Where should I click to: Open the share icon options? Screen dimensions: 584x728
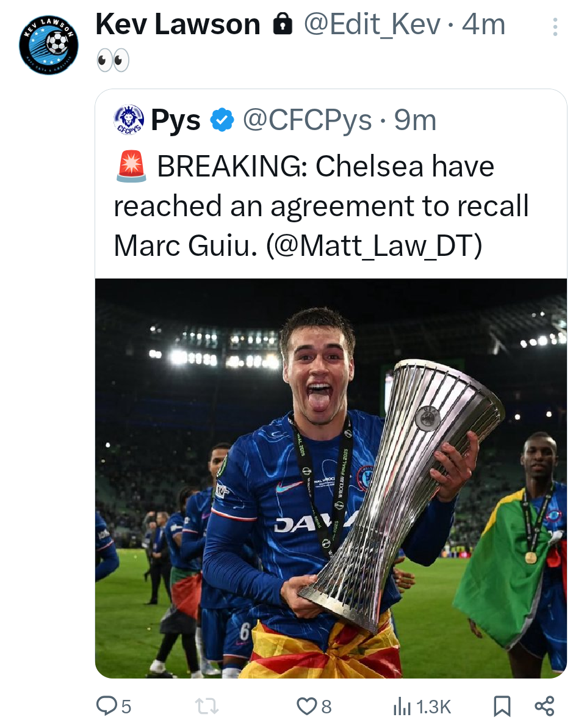544,706
